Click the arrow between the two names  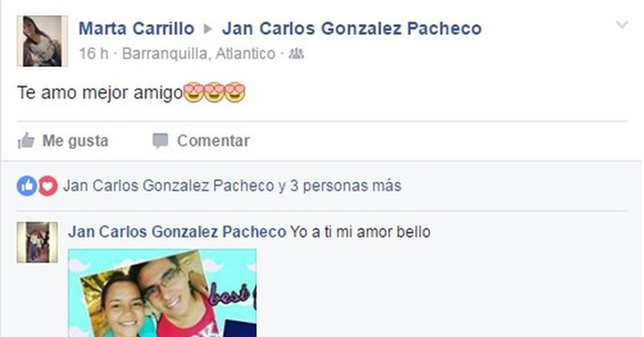208,29
